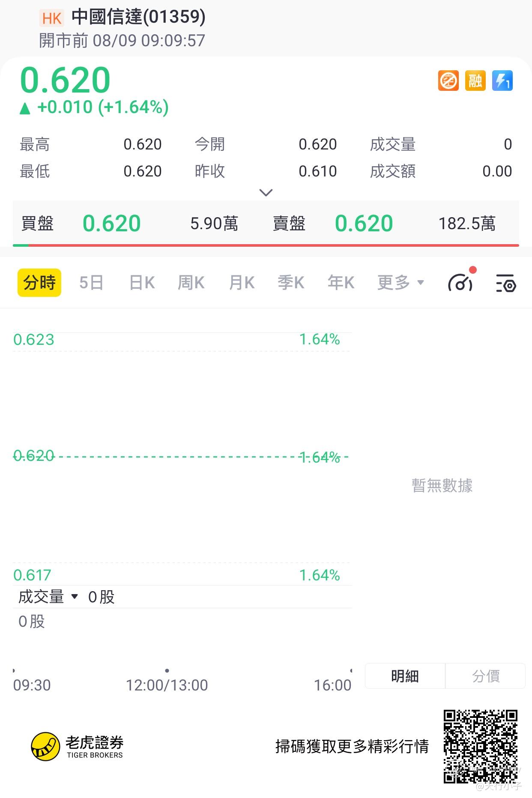Expand quote details with the down chevron
Viewport: 532px width, 798px height.
266,193
